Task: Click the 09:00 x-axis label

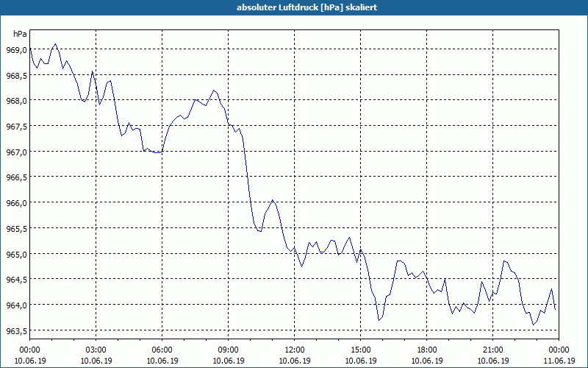Action: coord(229,350)
